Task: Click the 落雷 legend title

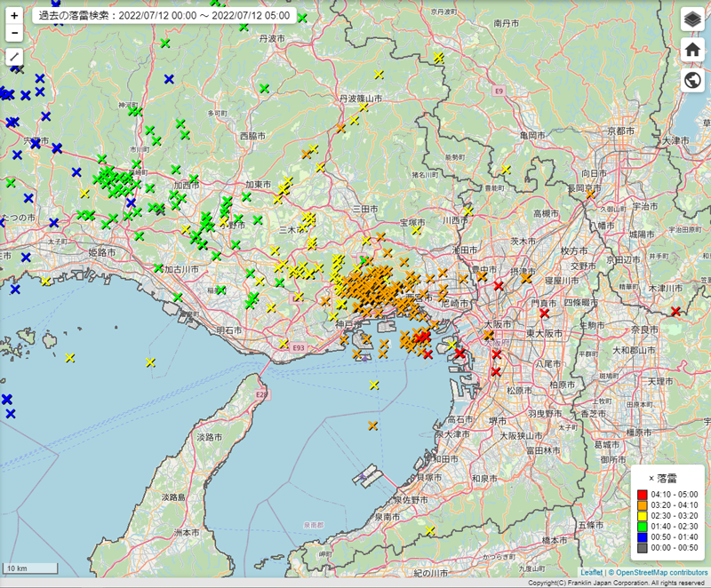Action: point(664,477)
